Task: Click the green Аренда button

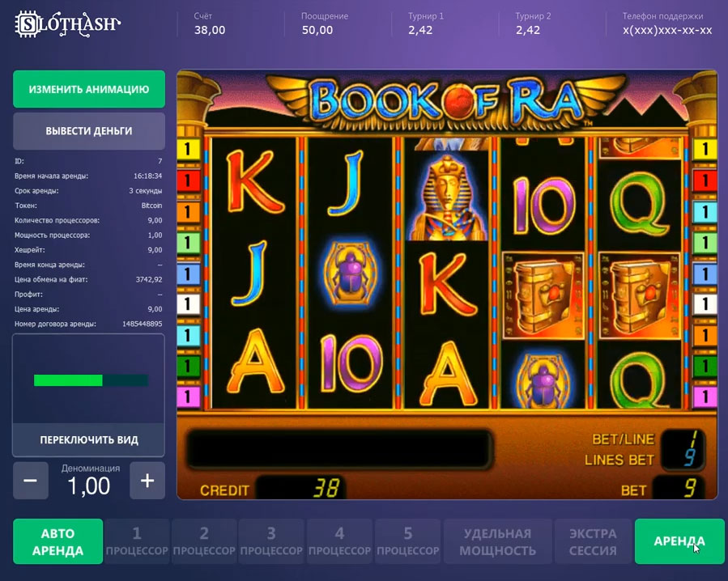Action: tap(679, 541)
